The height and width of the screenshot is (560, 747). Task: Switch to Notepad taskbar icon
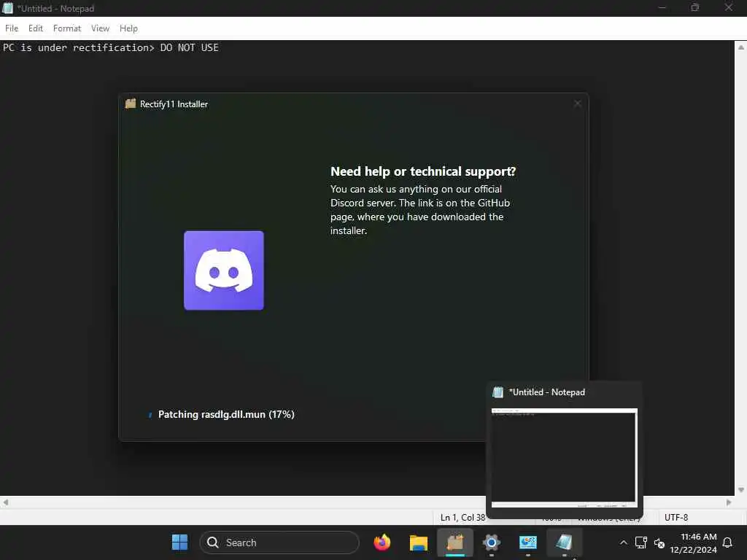click(564, 542)
